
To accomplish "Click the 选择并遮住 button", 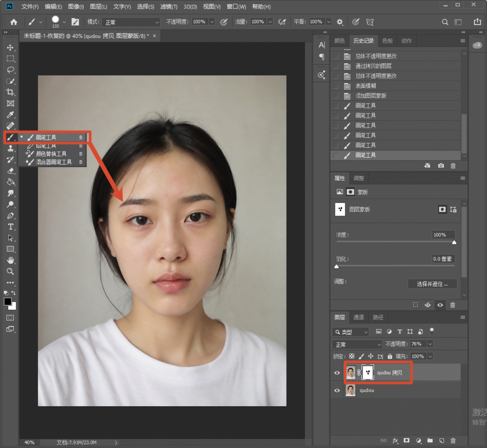I will coord(432,284).
